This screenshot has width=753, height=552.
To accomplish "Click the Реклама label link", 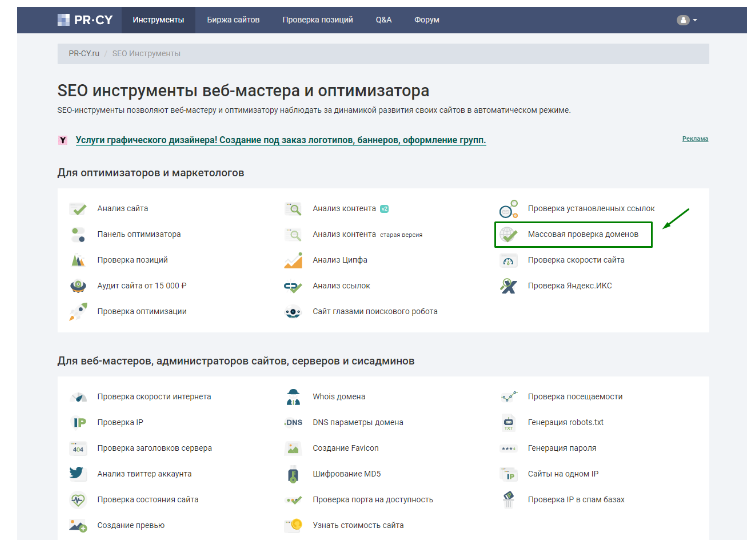I will click(694, 139).
